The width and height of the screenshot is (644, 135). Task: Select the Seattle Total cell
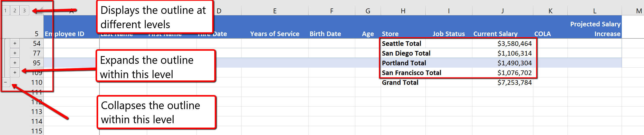click(403, 44)
